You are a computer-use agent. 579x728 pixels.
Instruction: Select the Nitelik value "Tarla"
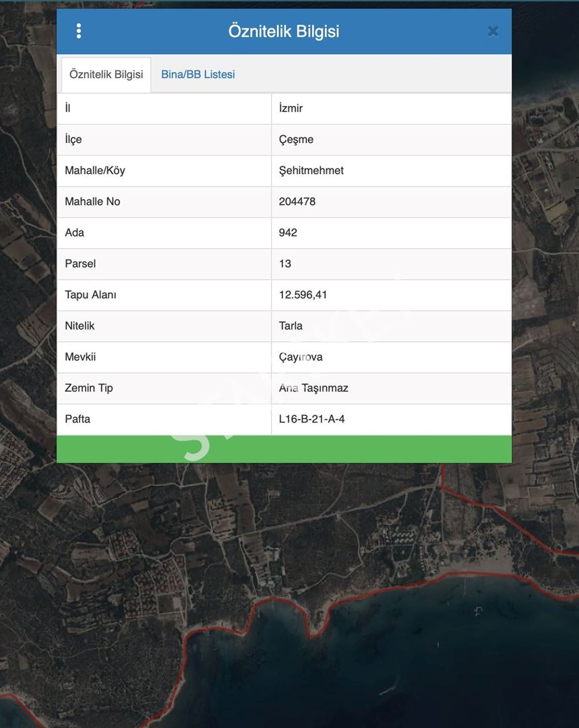click(x=291, y=326)
